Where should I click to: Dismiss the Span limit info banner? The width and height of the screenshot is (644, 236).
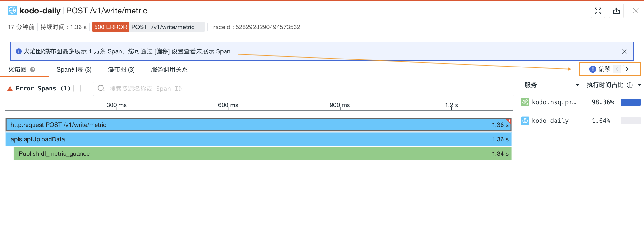(x=624, y=51)
